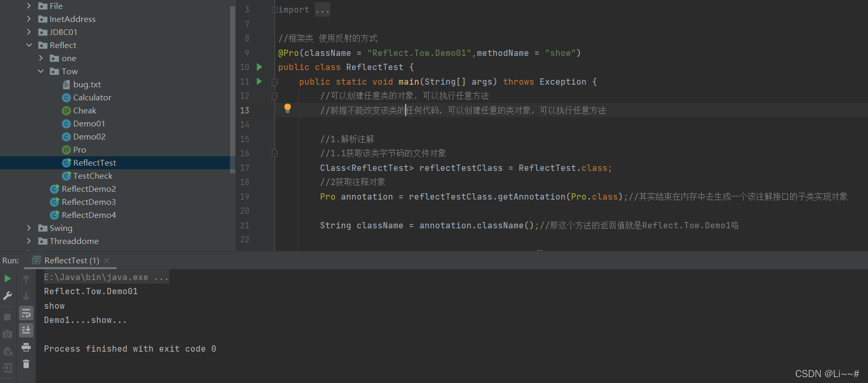Click the up arrow in Run console
Viewport: 868px width, 383px height.
(x=26, y=279)
